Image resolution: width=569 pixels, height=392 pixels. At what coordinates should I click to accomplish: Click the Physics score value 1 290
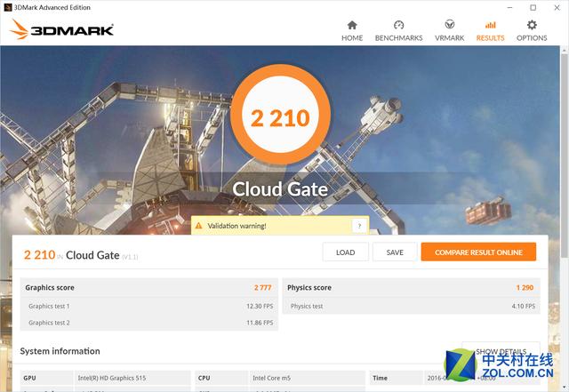tap(525, 287)
